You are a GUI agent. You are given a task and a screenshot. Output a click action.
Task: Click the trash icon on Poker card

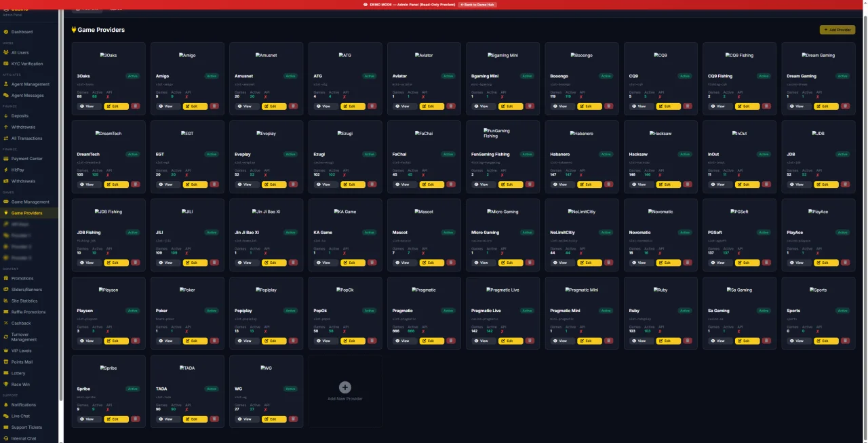coord(214,341)
